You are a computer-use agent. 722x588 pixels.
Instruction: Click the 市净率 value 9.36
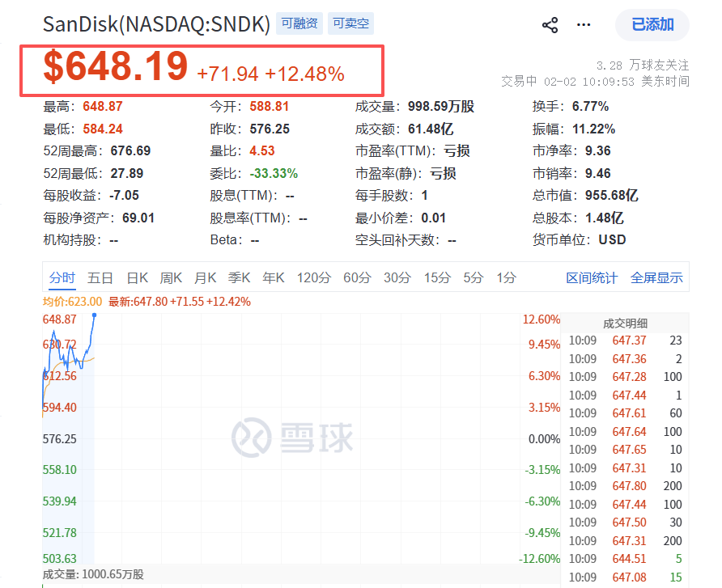(x=597, y=151)
